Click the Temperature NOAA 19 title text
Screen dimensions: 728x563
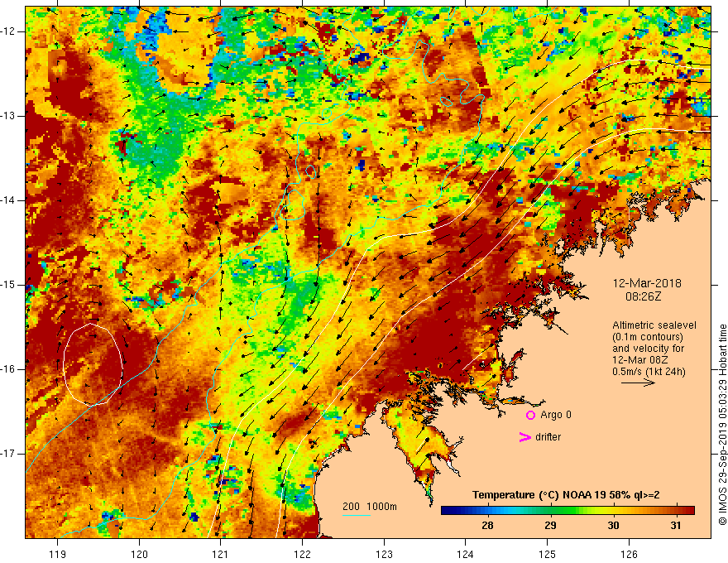tap(566, 495)
